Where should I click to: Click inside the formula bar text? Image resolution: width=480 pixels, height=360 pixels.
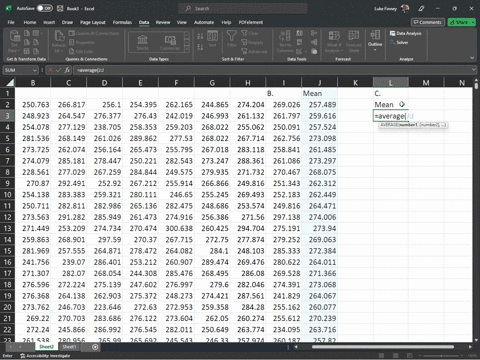(90, 70)
